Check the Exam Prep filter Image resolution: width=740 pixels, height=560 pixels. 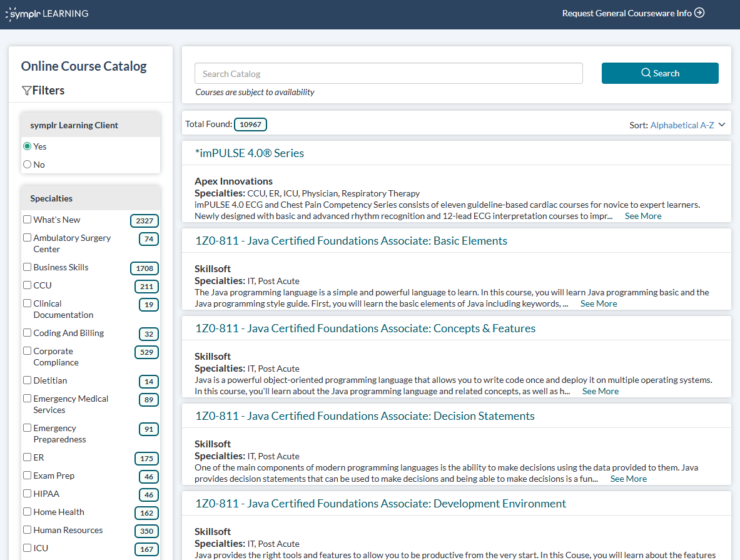coord(28,476)
